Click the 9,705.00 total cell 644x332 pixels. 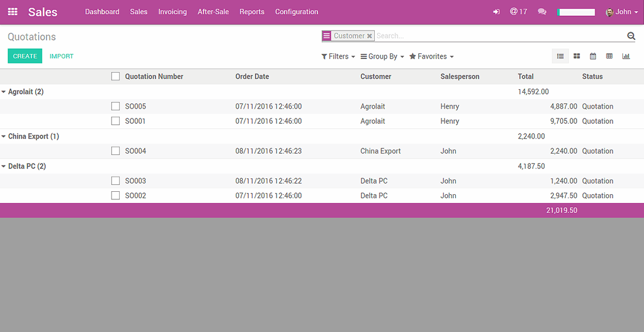pos(564,121)
